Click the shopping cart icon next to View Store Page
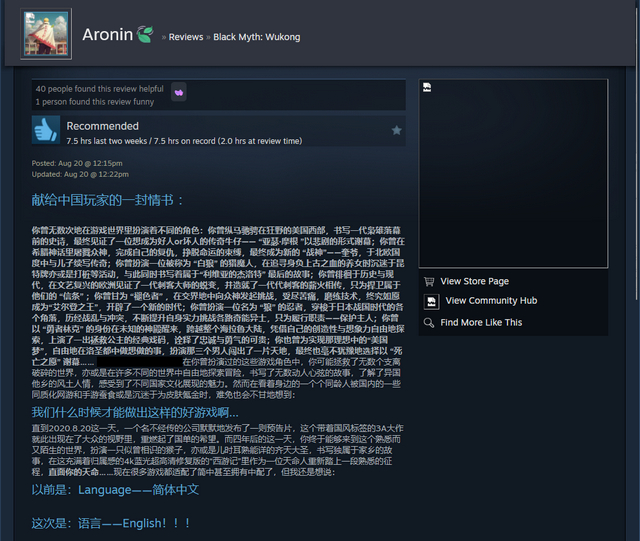The image size is (640, 541). 429,281
